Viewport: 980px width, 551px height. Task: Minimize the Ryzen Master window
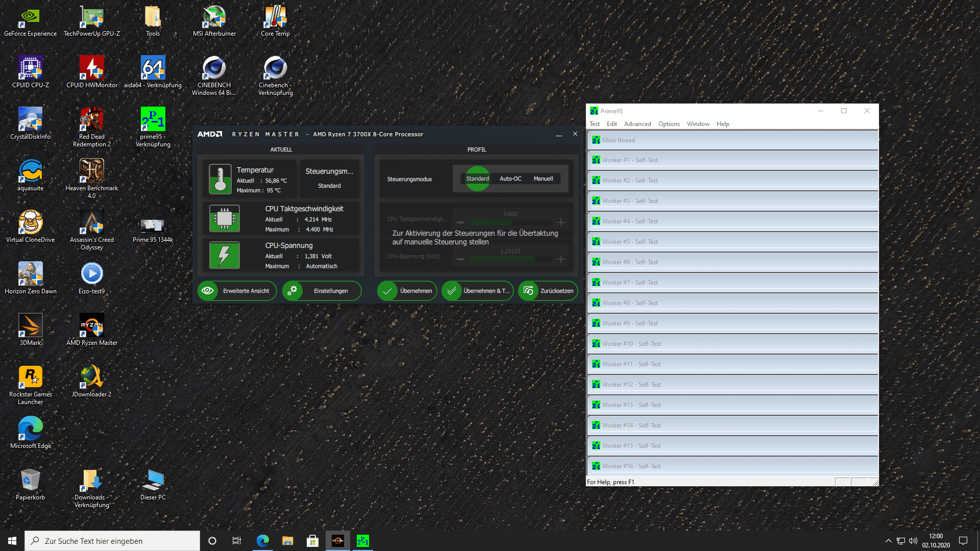pyautogui.click(x=559, y=134)
